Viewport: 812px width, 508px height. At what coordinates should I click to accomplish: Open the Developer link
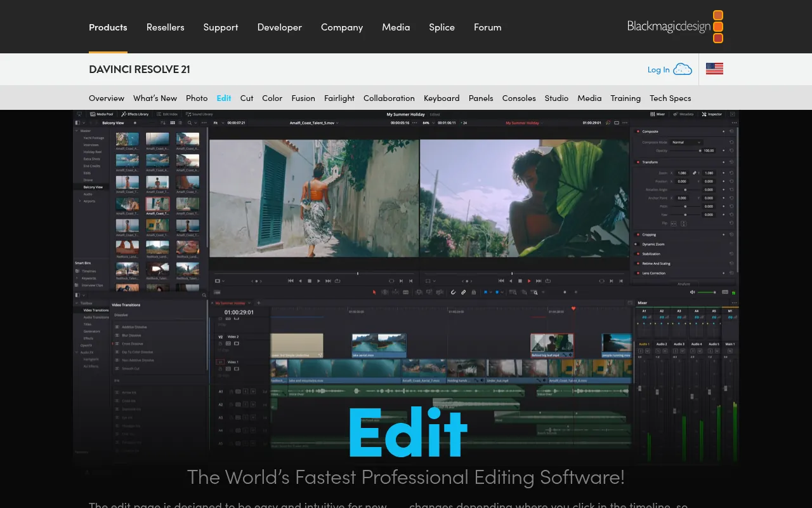tap(279, 27)
